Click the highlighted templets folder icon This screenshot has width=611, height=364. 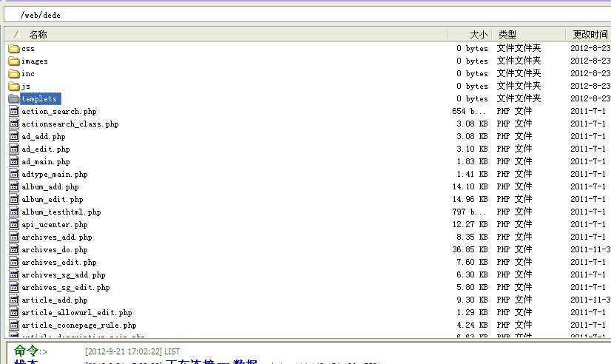pyautogui.click(x=13, y=99)
